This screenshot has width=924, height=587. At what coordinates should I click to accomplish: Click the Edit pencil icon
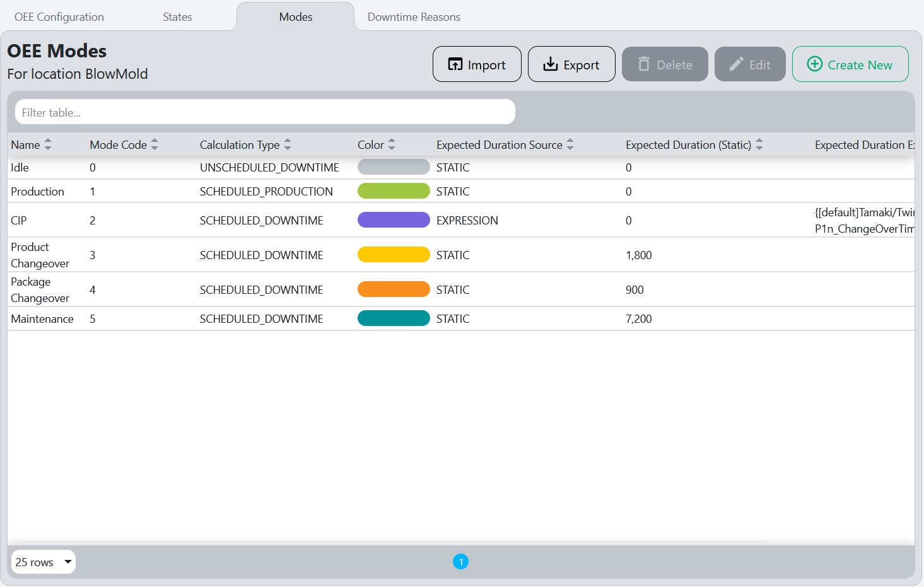[735, 63]
